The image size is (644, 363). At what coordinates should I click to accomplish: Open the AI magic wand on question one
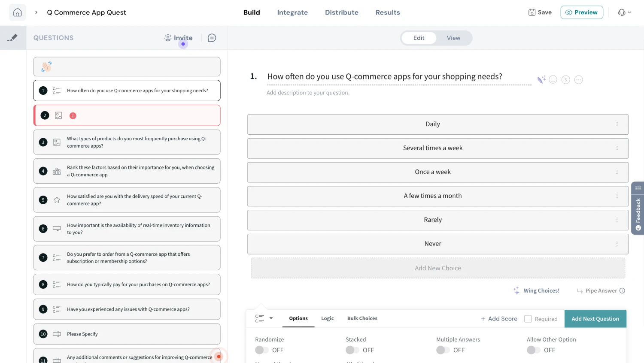click(541, 79)
